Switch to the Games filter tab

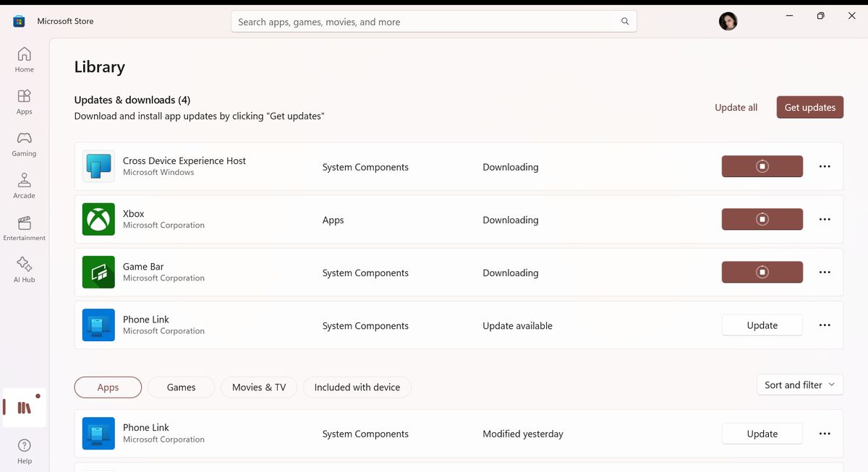coord(181,387)
